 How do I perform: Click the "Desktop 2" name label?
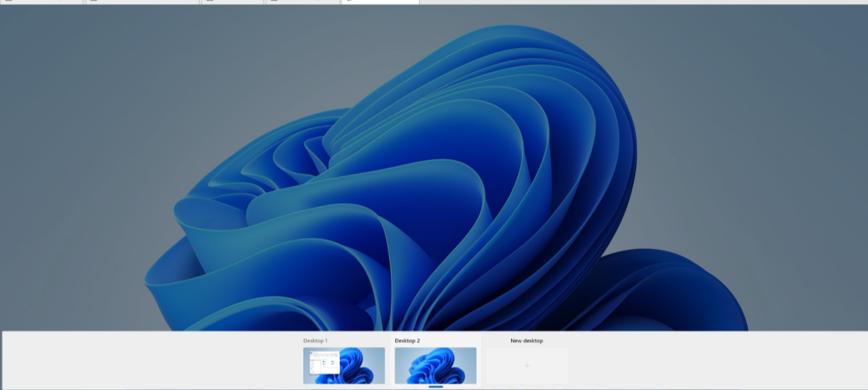click(x=407, y=341)
